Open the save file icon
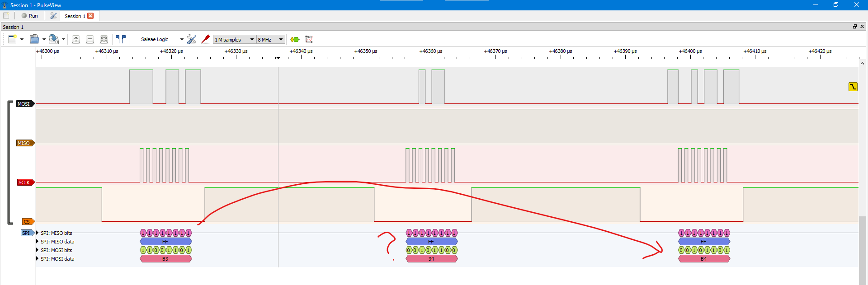 (53, 40)
